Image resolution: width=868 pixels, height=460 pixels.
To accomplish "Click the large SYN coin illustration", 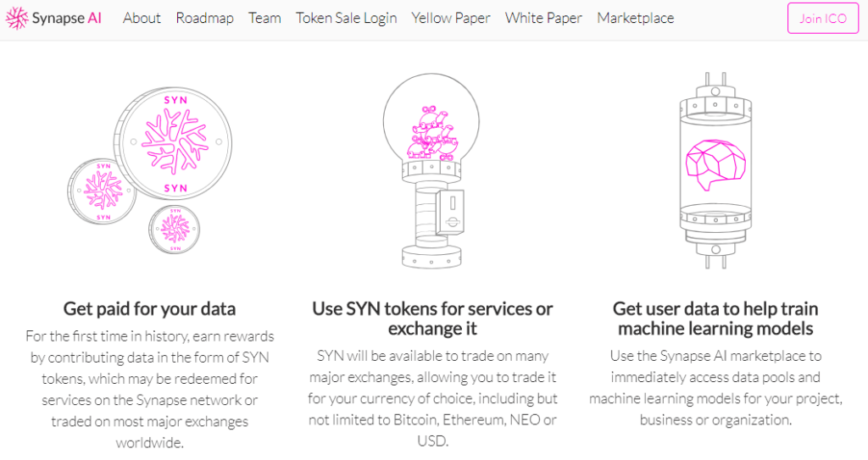I will [x=173, y=143].
